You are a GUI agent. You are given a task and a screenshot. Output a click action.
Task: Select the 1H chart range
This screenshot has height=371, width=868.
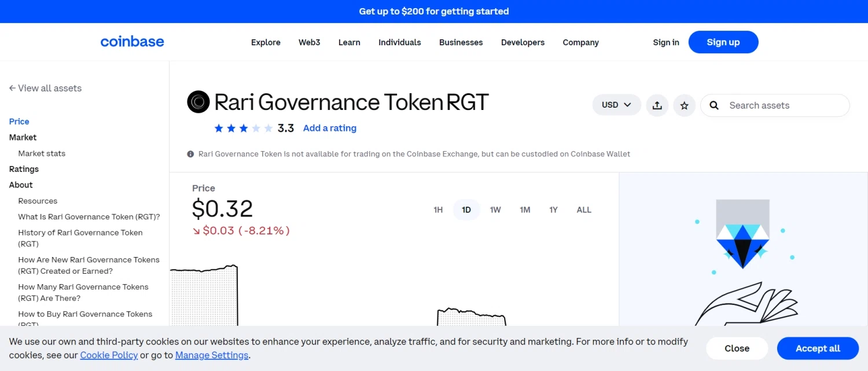pyautogui.click(x=438, y=210)
